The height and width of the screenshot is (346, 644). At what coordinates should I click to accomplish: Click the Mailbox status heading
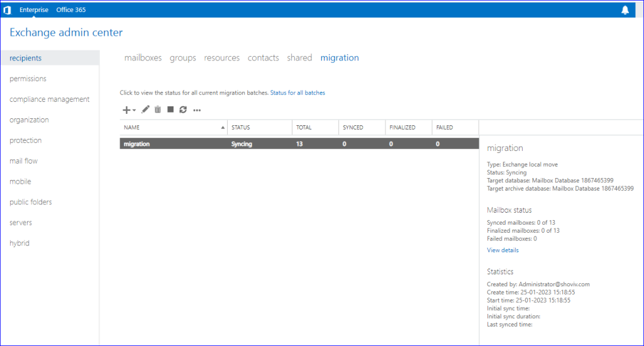coord(509,210)
